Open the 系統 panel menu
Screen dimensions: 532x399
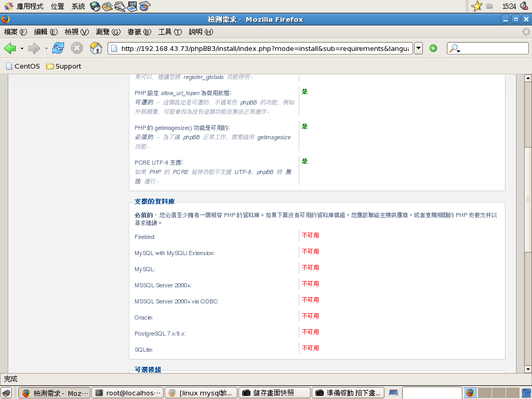pos(78,6)
